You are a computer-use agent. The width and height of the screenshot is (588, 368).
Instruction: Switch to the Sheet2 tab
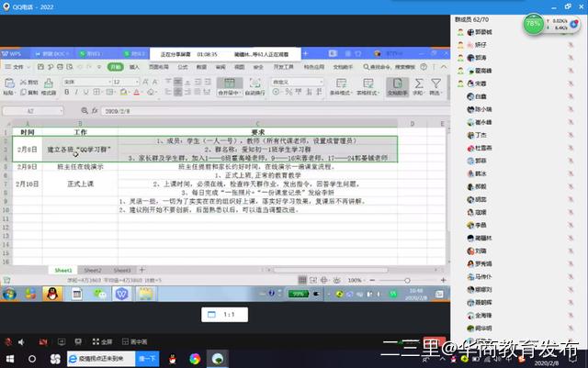93,270
